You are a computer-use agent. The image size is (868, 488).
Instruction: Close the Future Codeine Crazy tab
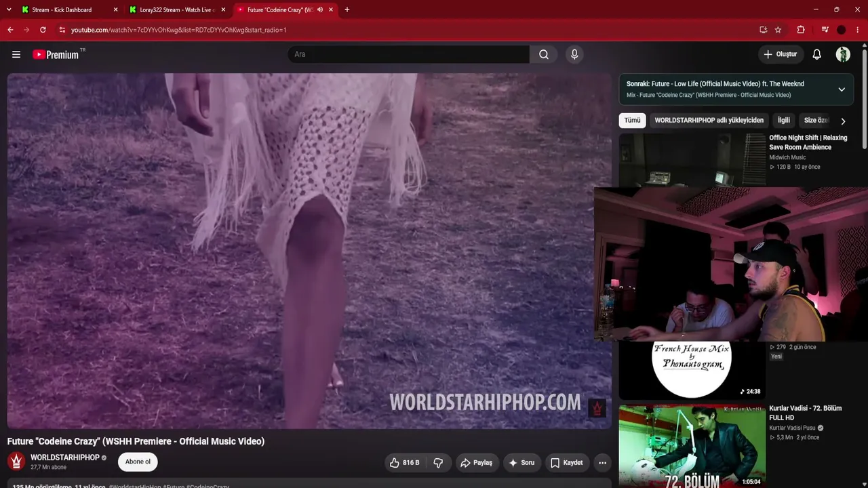(331, 9)
